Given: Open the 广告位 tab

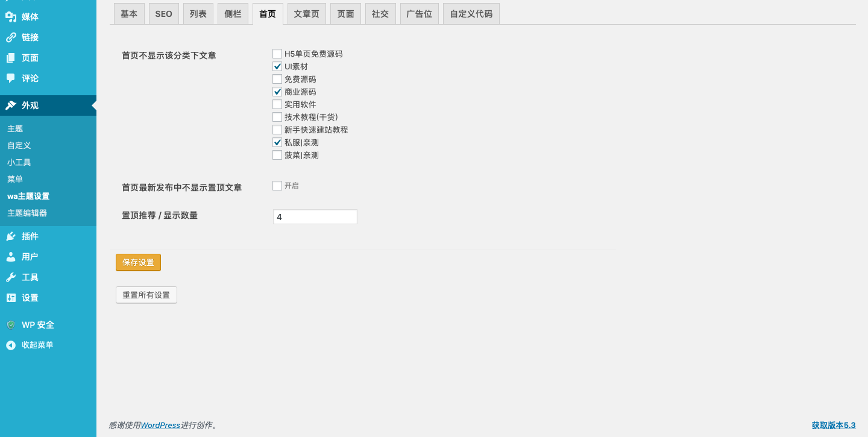Looking at the screenshot, I should coord(419,14).
